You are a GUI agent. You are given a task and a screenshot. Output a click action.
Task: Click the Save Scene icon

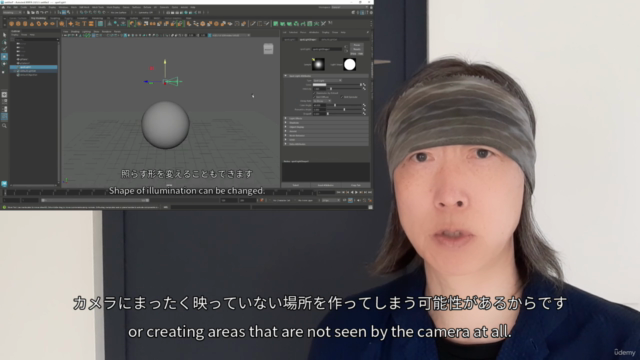click(37, 13)
